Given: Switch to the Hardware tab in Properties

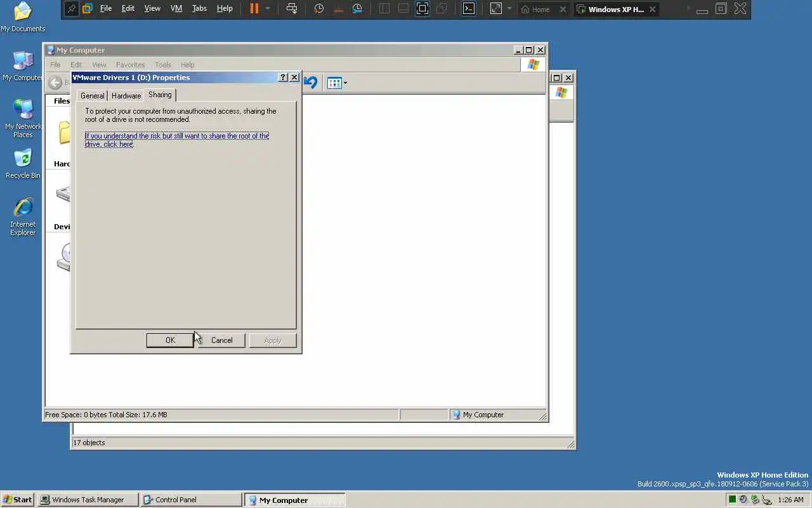Looking at the screenshot, I should point(126,96).
